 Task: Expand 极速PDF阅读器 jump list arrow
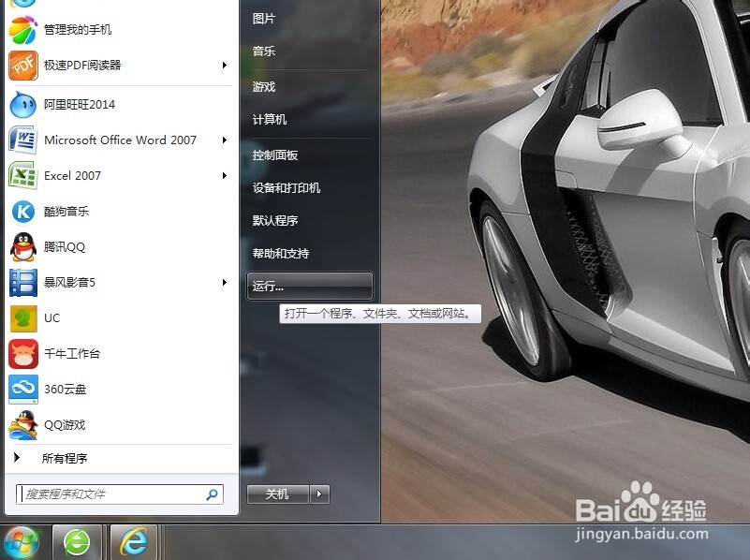point(224,65)
